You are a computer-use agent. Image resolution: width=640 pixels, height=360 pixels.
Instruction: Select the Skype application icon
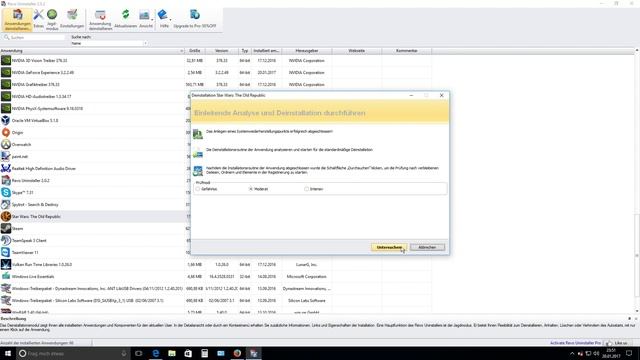pyautogui.click(x=6, y=192)
